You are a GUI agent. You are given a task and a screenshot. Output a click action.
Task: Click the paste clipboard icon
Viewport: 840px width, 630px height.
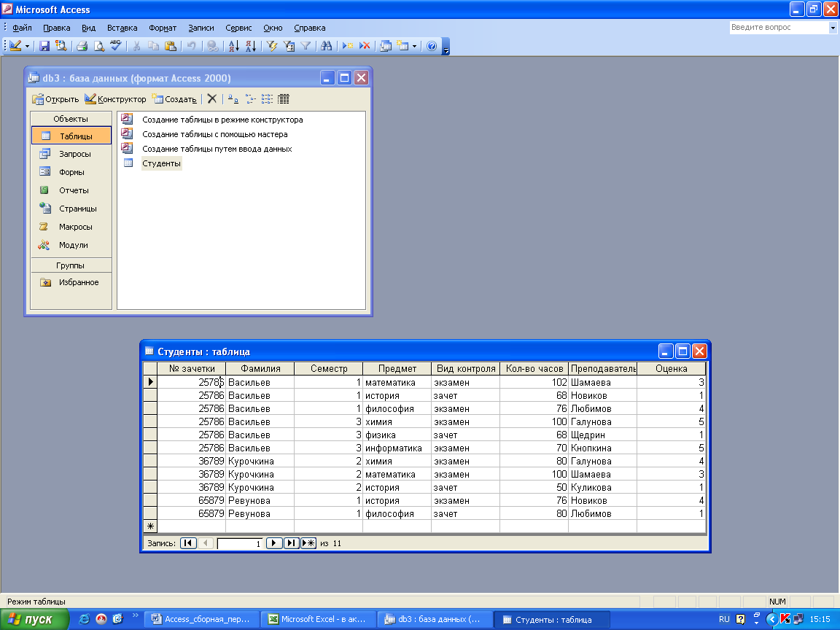pos(171,46)
